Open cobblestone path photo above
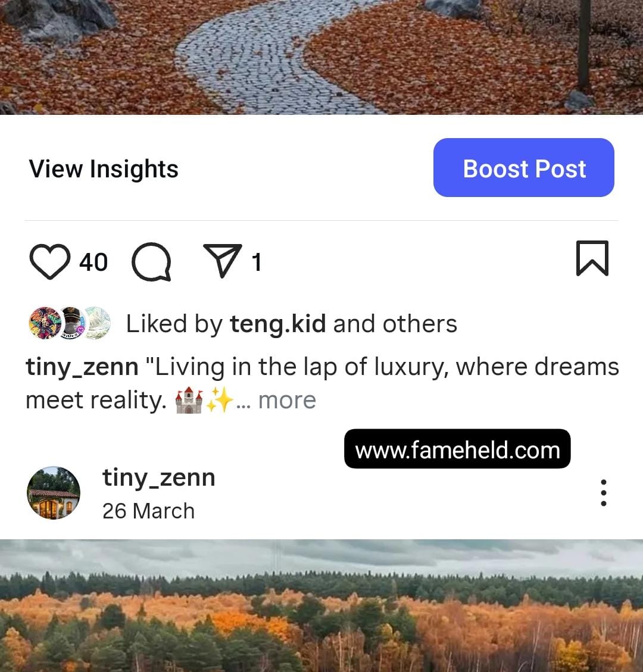Image resolution: width=643 pixels, height=672 pixels. (x=321, y=57)
